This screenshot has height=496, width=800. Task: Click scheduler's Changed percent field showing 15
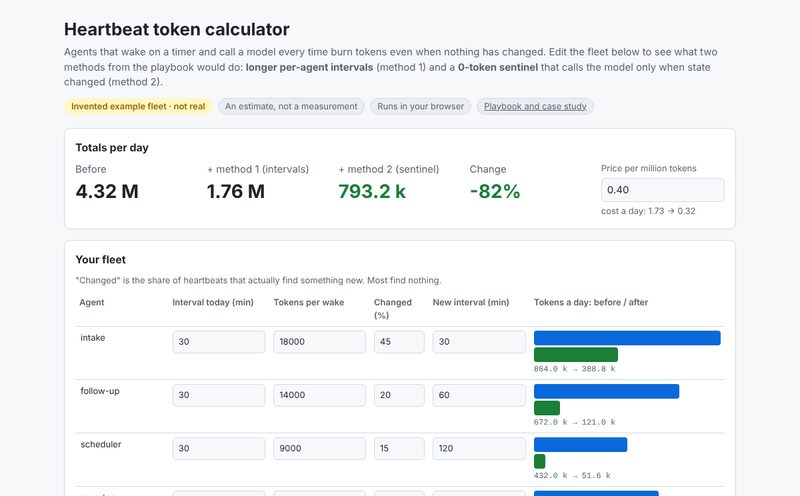click(399, 449)
